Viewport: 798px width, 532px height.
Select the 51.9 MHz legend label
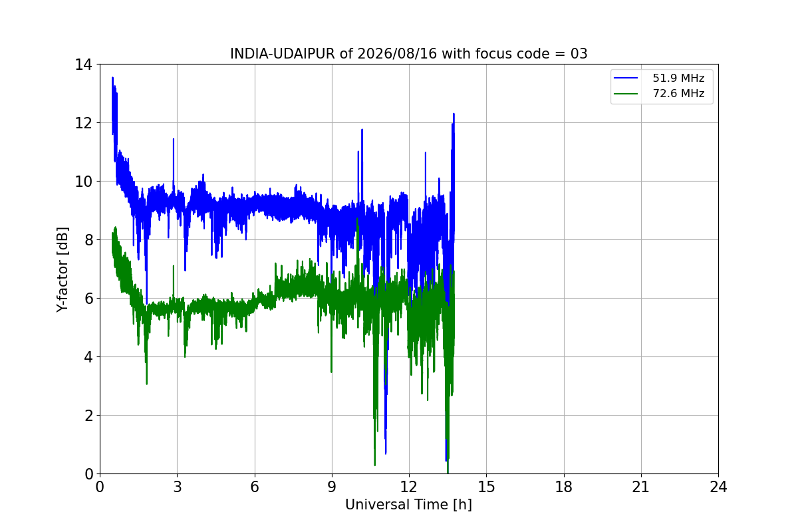[x=678, y=78]
